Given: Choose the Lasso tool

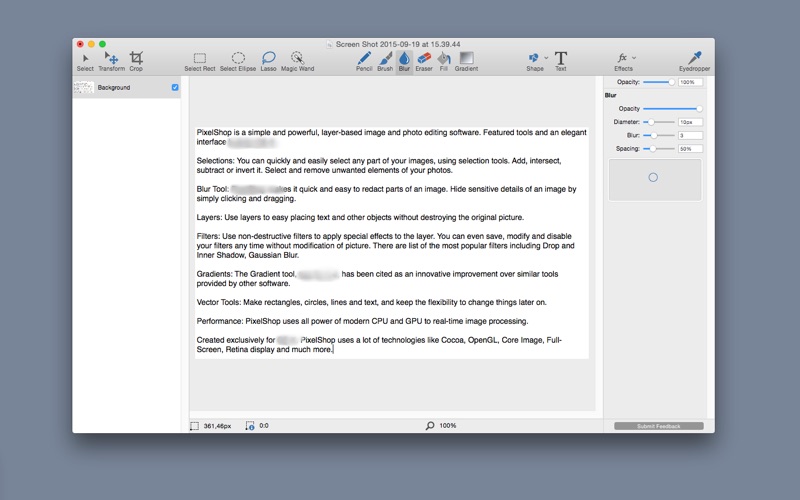Looking at the screenshot, I should (268, 62).
